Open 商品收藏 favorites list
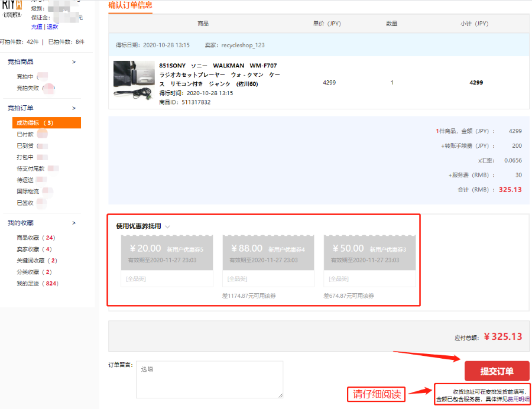The image size is (532, 409). (28, 238)
